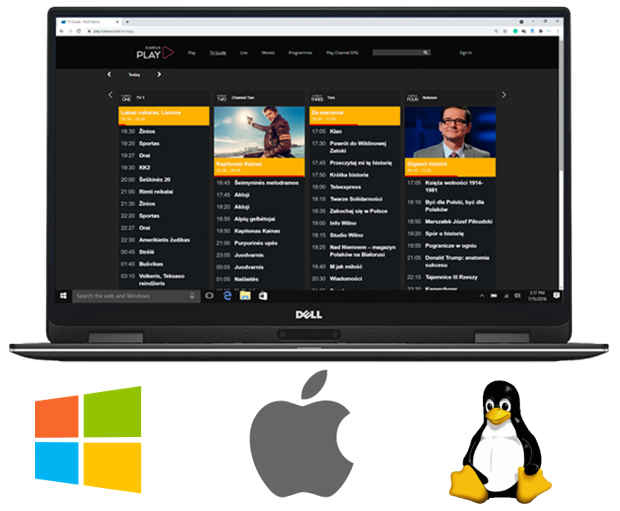Screen dimensions: 620x511
Task: Open File Explorer from the taskbar
Action: point(245,296)
